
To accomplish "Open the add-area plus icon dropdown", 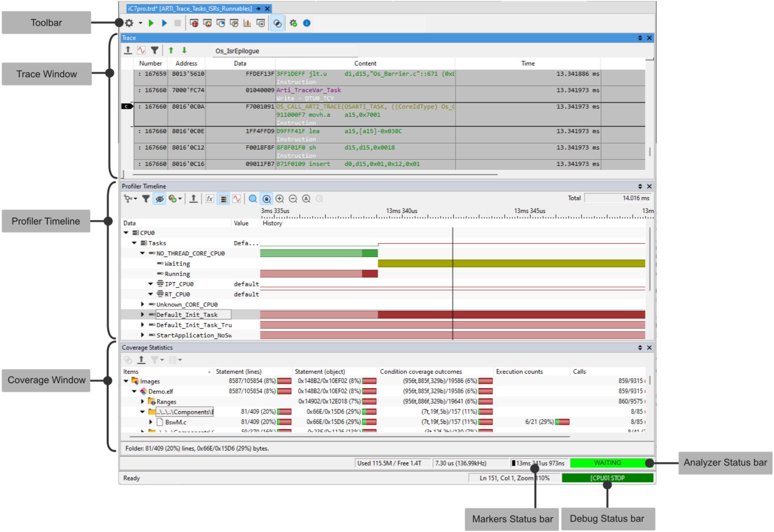I will point(175,199).
